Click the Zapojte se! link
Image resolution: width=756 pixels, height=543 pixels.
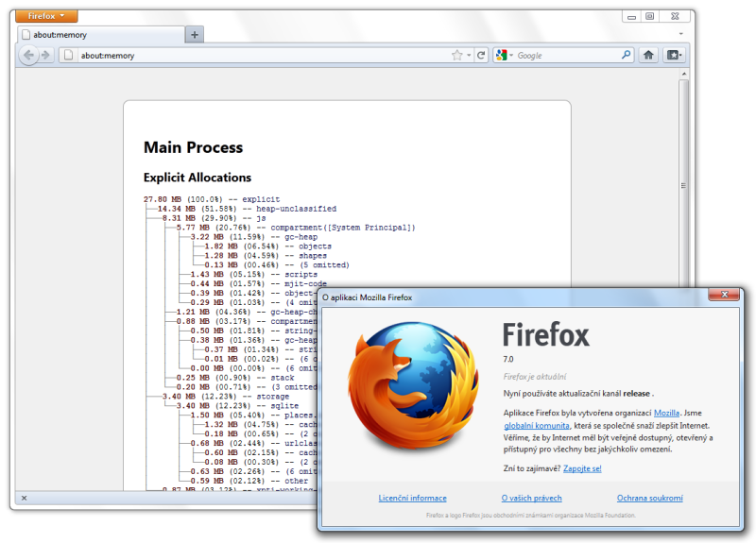click(x=582, y=468)
